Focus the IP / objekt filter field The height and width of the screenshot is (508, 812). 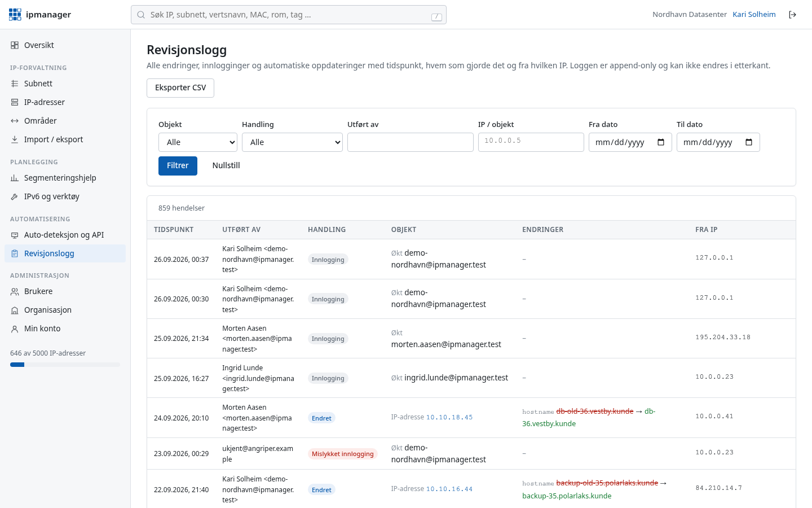531,142
